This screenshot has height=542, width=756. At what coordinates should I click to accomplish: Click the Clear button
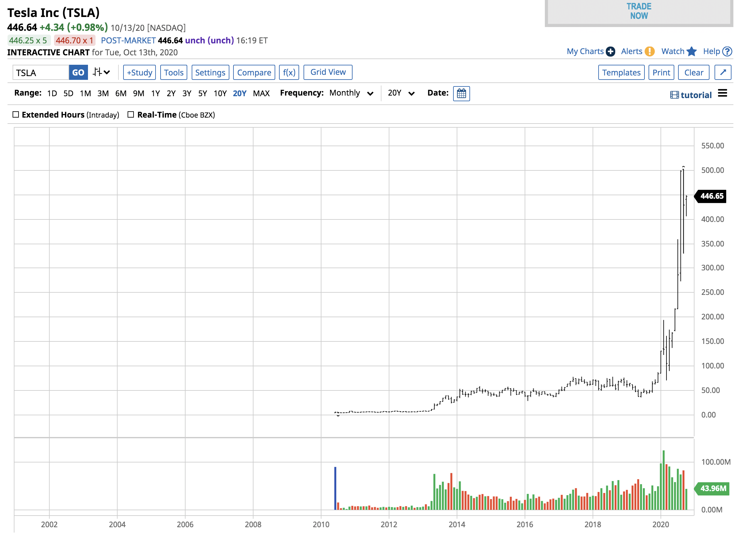tap(694, 72)
